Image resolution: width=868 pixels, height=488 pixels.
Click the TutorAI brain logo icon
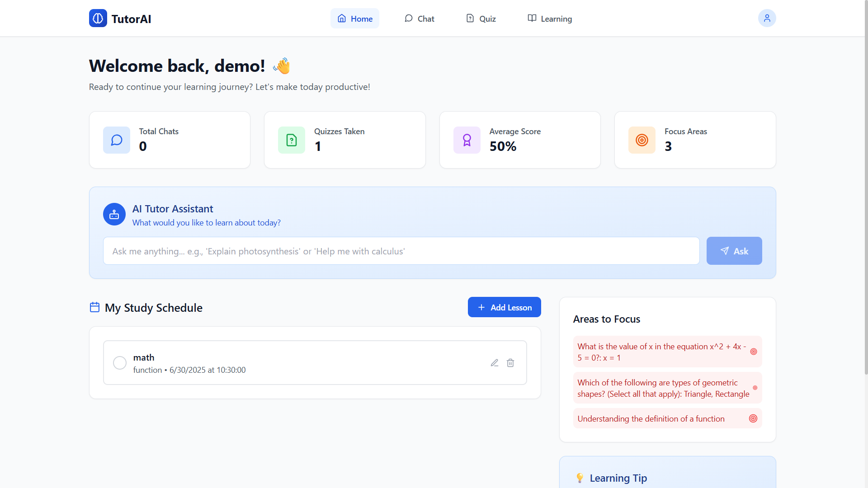click(98, 19)
